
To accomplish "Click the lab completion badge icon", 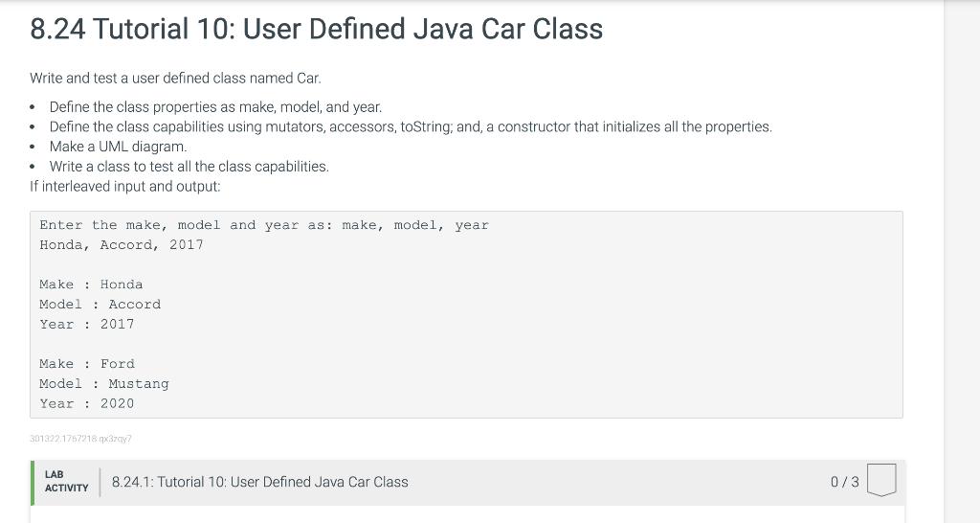I will coord(881,480).
